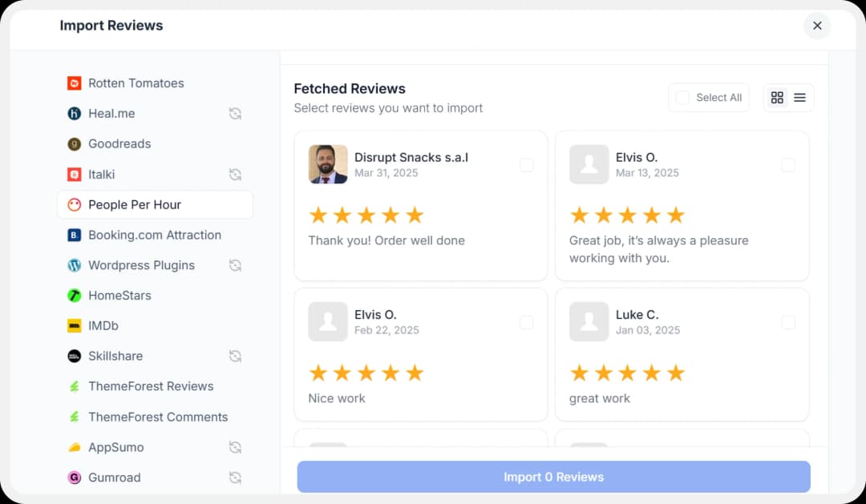Screen dimensions: 866x504
Task: Select the Goodreads sidebar icon
Action: (x=74, y=143)
